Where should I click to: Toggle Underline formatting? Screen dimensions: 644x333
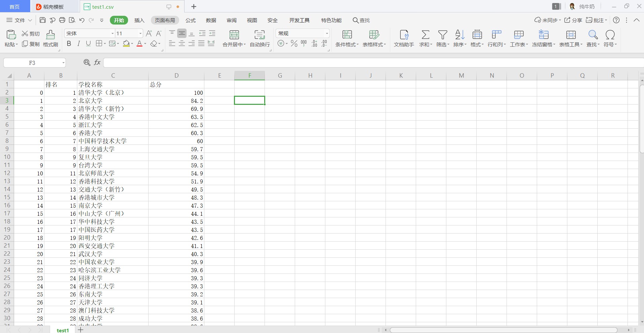tap(88, 44)
